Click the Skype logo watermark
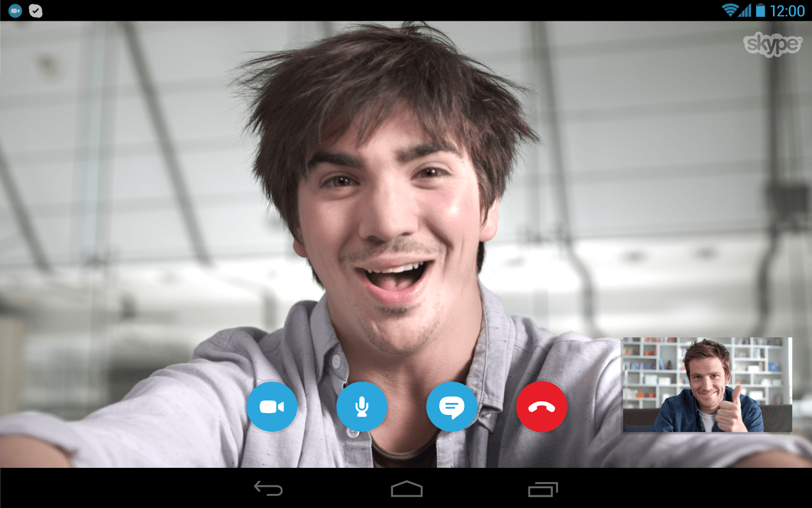Image resolution: width=812 pixels, height=508 pixels. [x=772, y=45]
